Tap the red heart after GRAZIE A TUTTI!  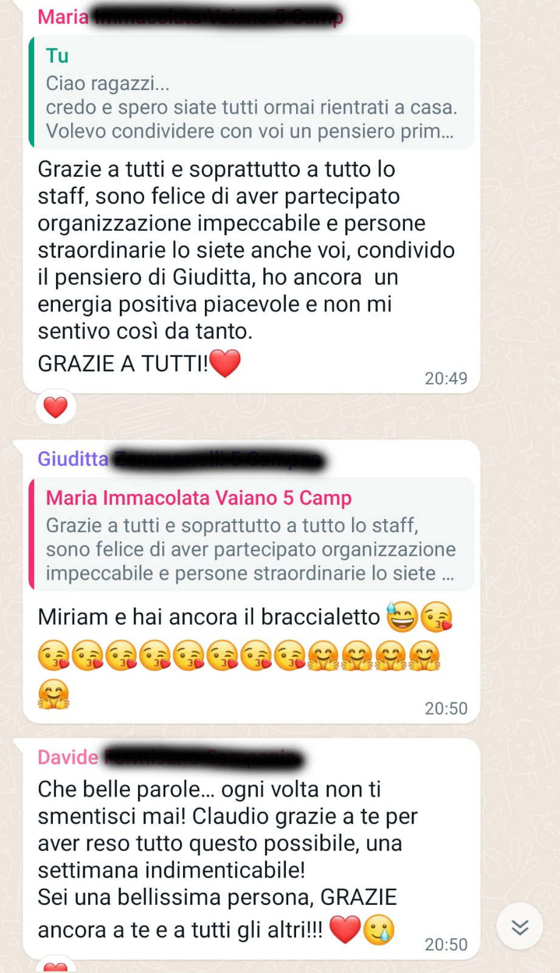pyautogui.click(x=225, y=363)
